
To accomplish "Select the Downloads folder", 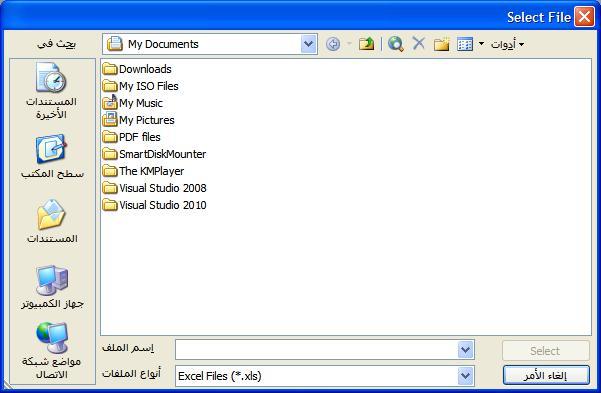I will tap(137, 69).
